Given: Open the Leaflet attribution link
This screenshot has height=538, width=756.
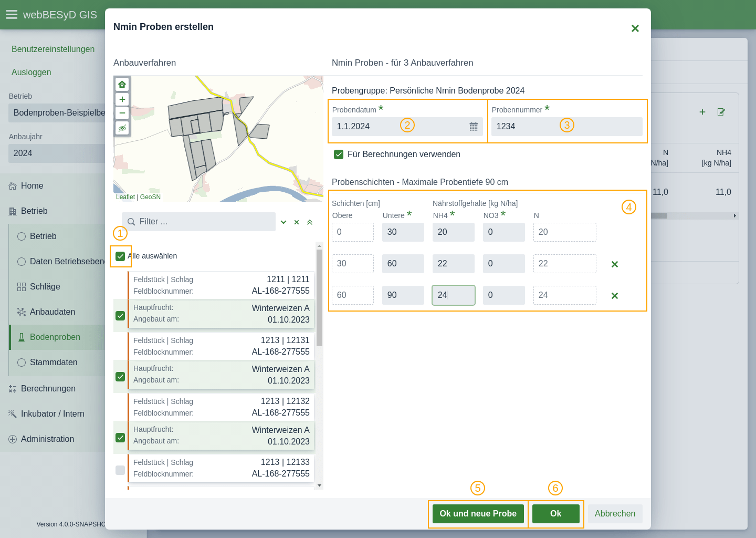Looking at the screenshot, I should point(125,197).
